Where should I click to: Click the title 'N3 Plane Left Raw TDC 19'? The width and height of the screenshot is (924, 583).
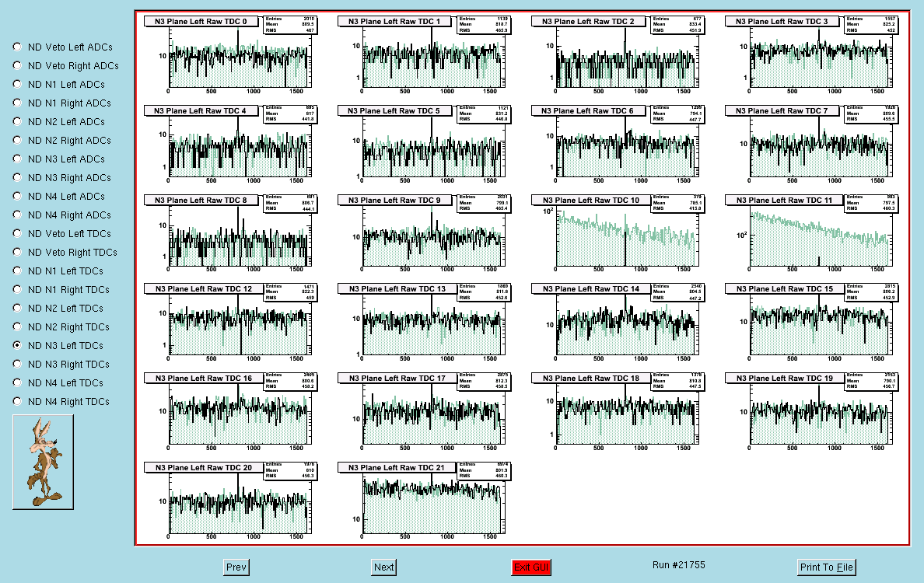[x=784, y=378]
